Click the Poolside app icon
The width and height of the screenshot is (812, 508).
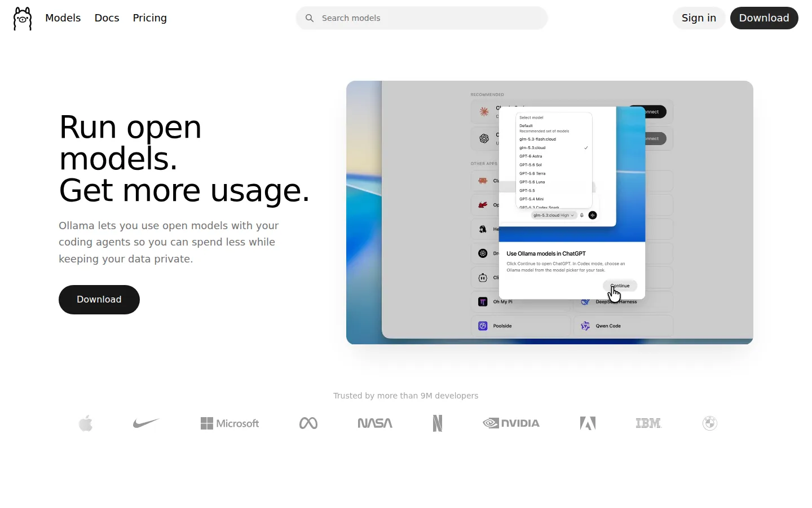[x=483, y=326]
